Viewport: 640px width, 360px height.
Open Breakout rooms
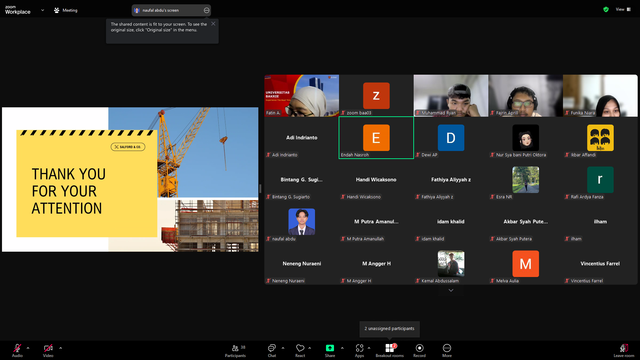(390, 350)
